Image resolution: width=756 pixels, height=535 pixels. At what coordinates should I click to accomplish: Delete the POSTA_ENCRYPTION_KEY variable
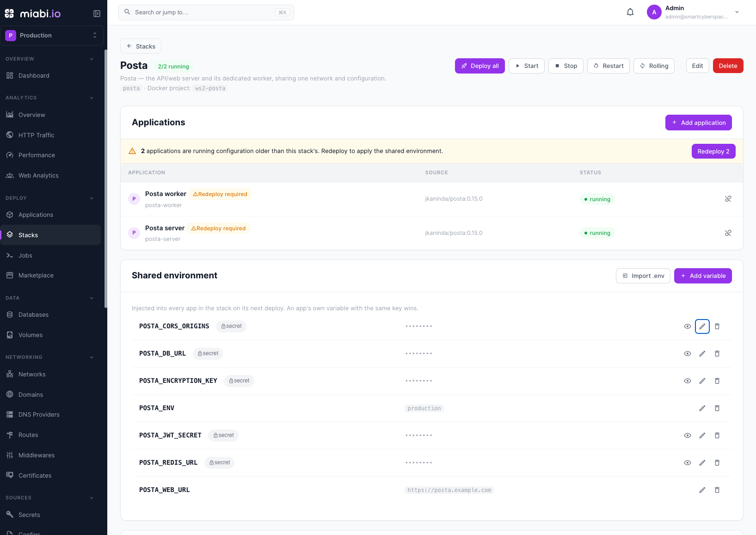717,381
